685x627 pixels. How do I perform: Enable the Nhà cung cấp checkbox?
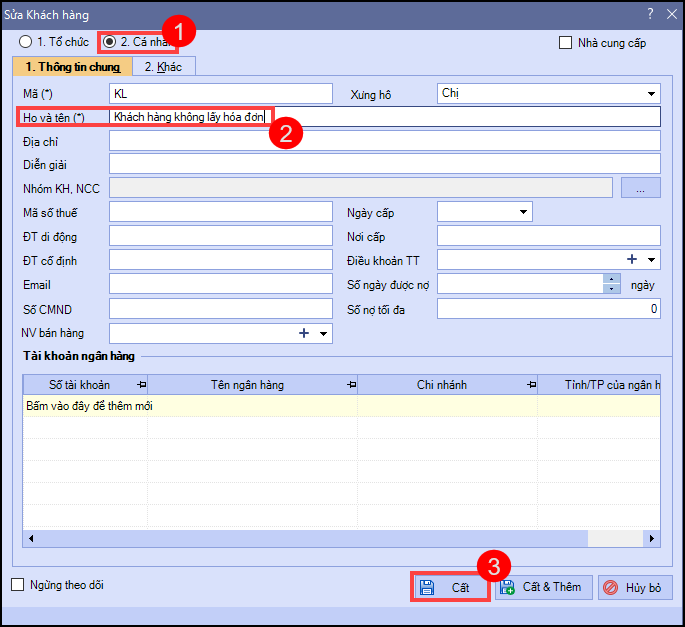(566, 43)
